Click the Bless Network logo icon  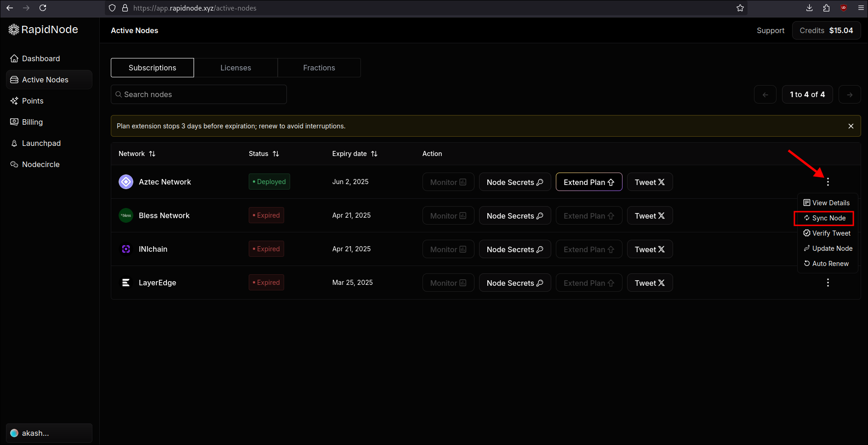point(126,215)
